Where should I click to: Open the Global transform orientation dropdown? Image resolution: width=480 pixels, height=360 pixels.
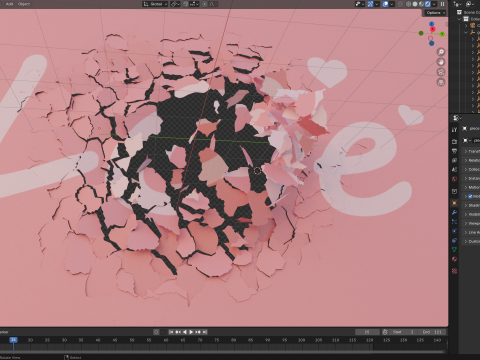pos(155,4)
